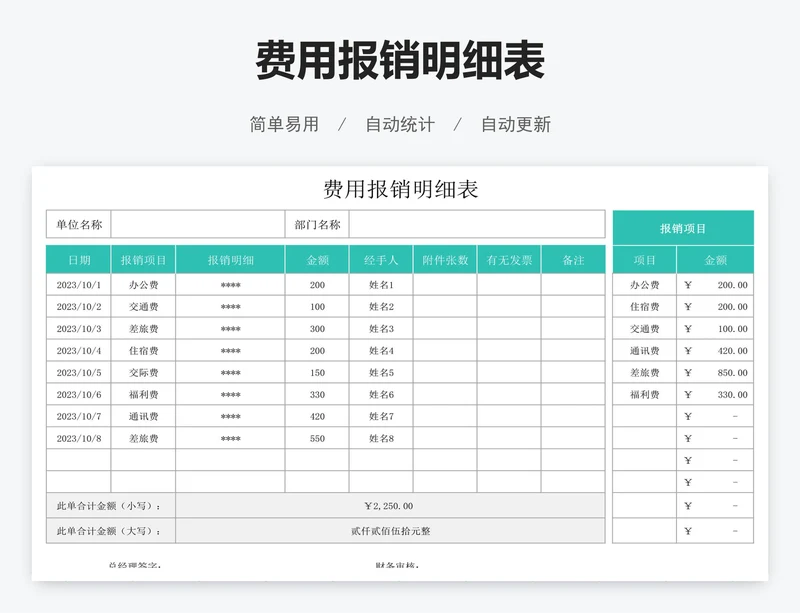Click the date cell 2023/10/4
The width and height of the screenshot is (800, 613).
click(x=79, y=351)
